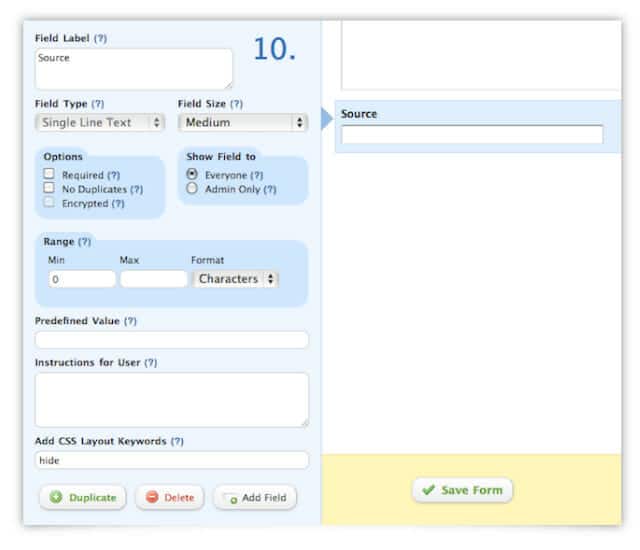Viewport: 640px width, 550px height.
Task: Click the Range Min input field
Action: click(x=82, y=279)
